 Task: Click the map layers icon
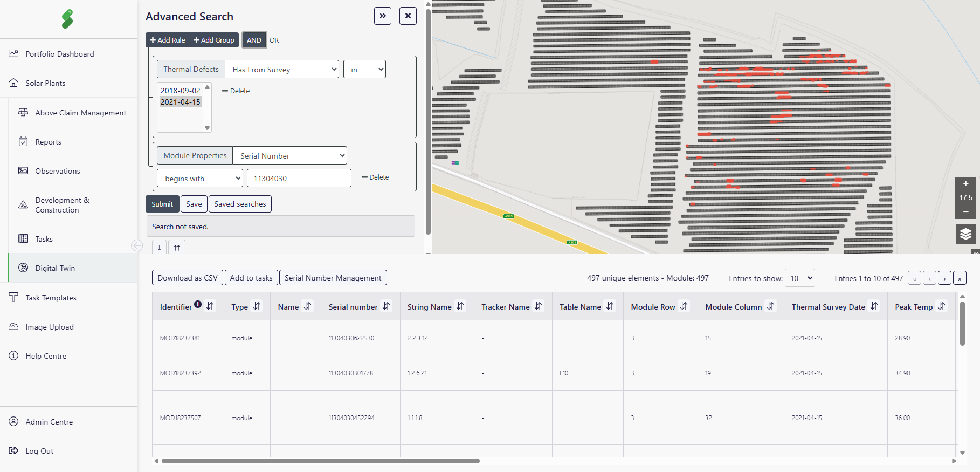click(965, 234)
